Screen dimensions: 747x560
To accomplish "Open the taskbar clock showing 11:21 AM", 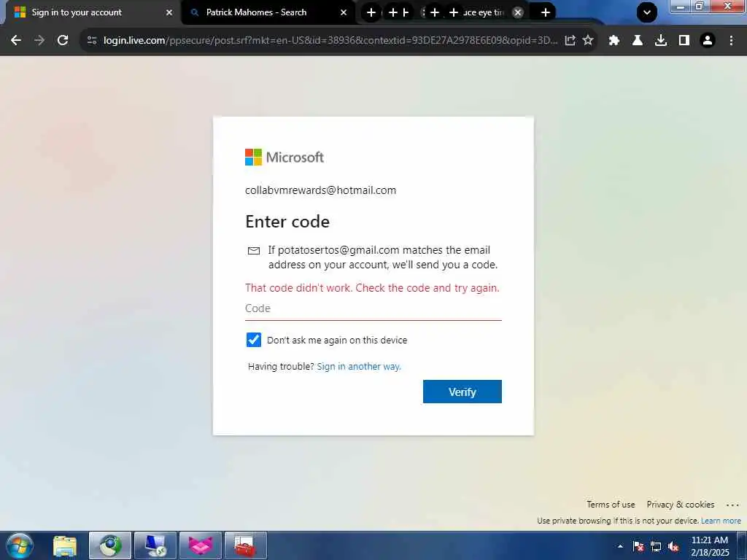I will (709, 545).
